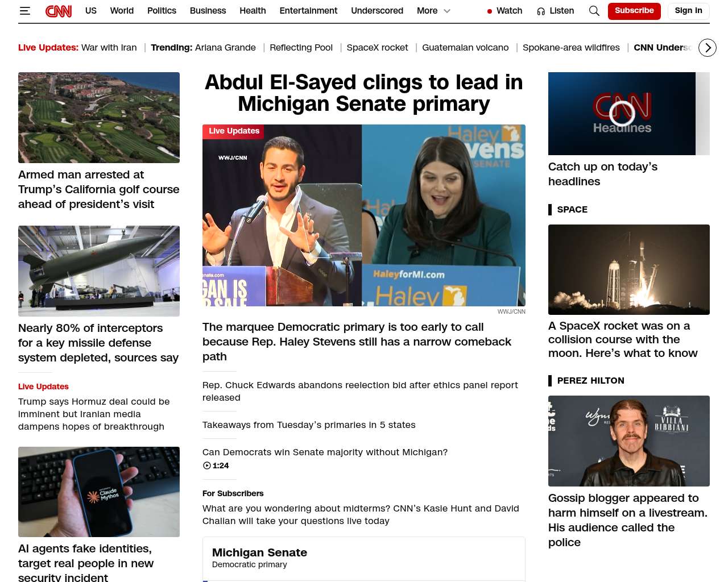The height and width of the screenshot is (582, 728).
Task: Read the interceptors depleted headline
Action: point(98,343)
